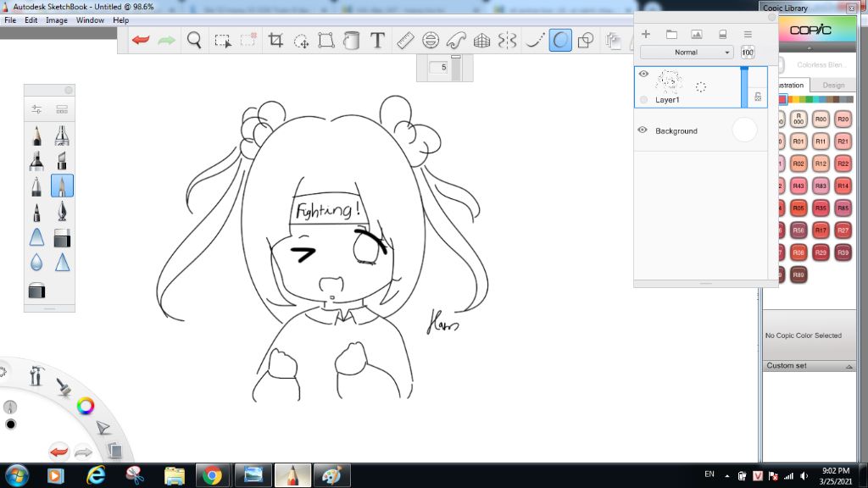Click the green Redo arrow in top toolbar
Image resolution: width=868 pixels, height=488 pixels.
pos(167,40)
